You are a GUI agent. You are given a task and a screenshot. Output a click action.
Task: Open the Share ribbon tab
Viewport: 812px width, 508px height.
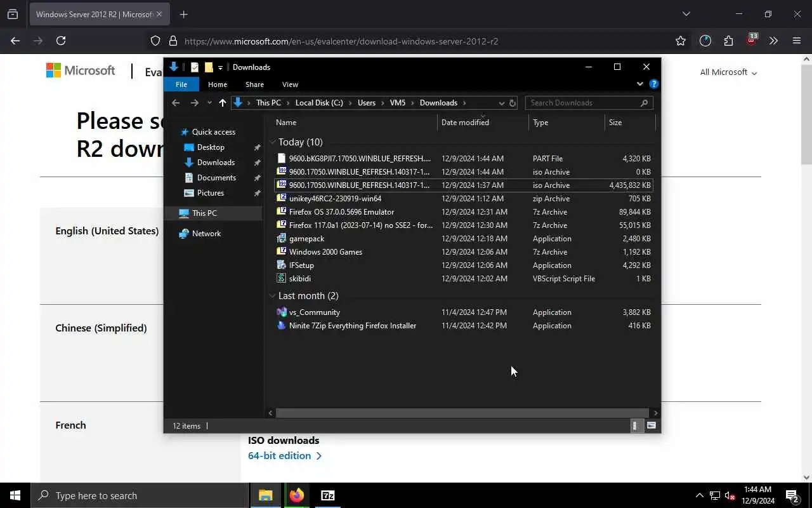coord(254,84)
